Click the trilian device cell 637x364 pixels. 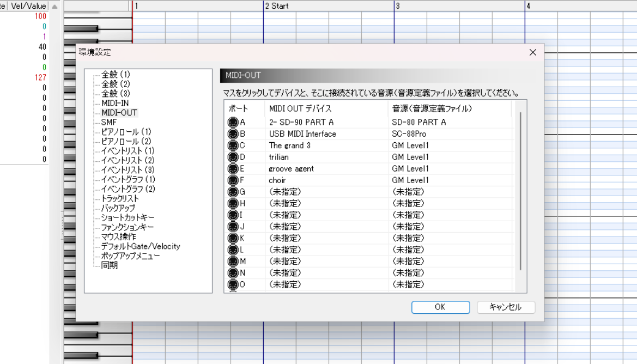327,157
